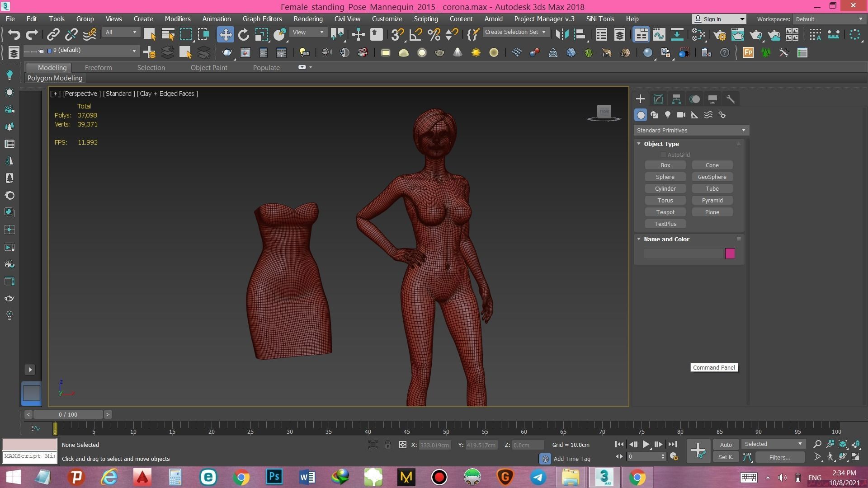This screenshot has width=868, height=488.
Task: Toggle the Angle Snap button
Action: [x=415, y=34]
